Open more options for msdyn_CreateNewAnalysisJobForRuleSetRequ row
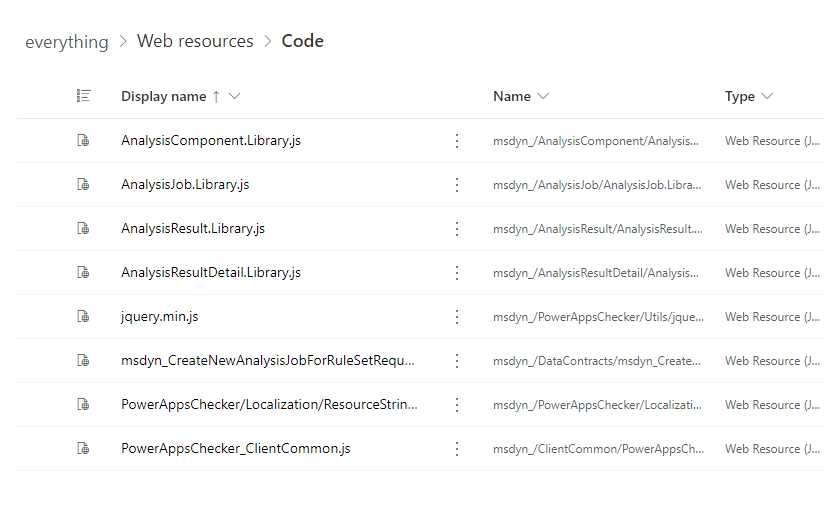824x518 pixels. 457,361
